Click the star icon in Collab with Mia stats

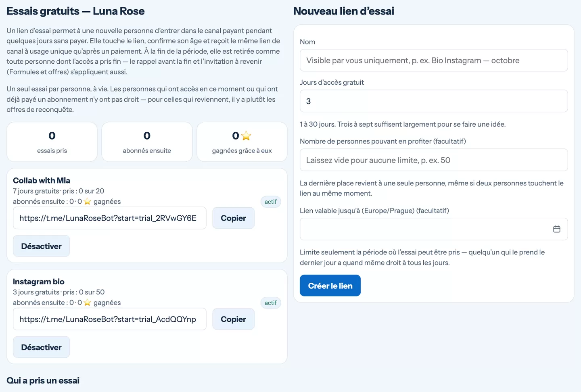tap(87, 202)
